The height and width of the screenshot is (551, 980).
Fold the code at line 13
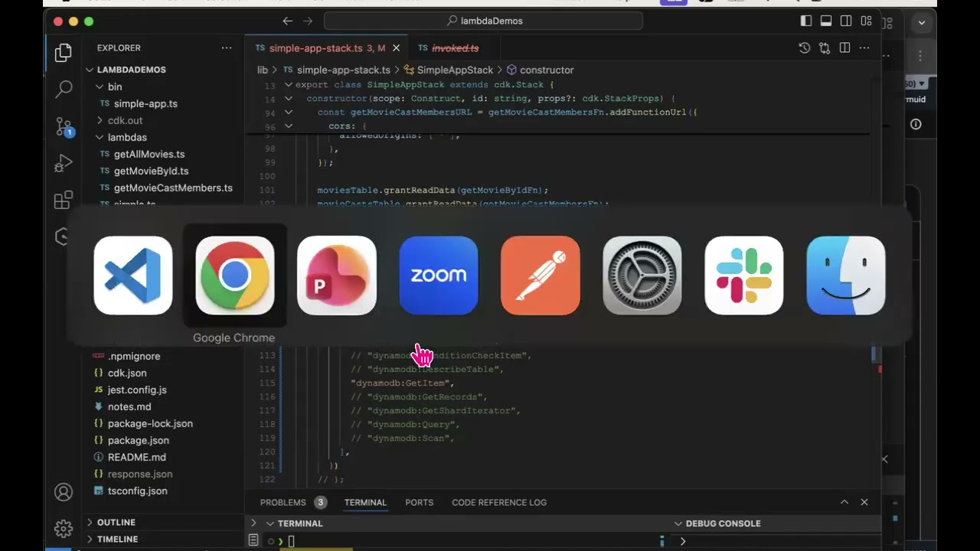[x=289, y=85]
